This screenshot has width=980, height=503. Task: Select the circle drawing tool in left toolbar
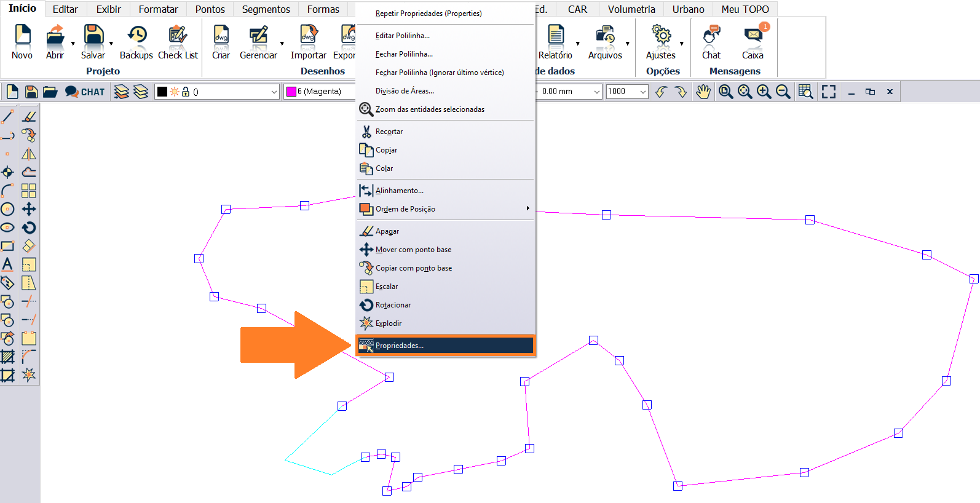[x=7, y=209]
